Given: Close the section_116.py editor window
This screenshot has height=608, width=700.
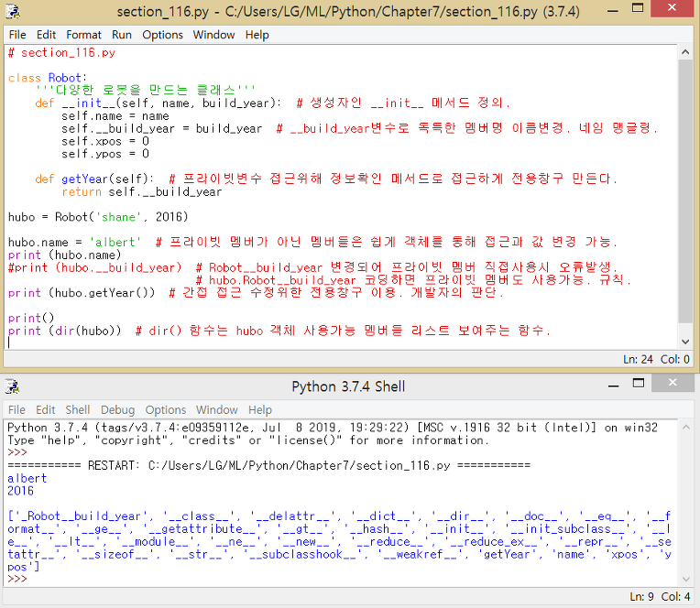Looking at the screenshot, I should [x=672, y=8].
